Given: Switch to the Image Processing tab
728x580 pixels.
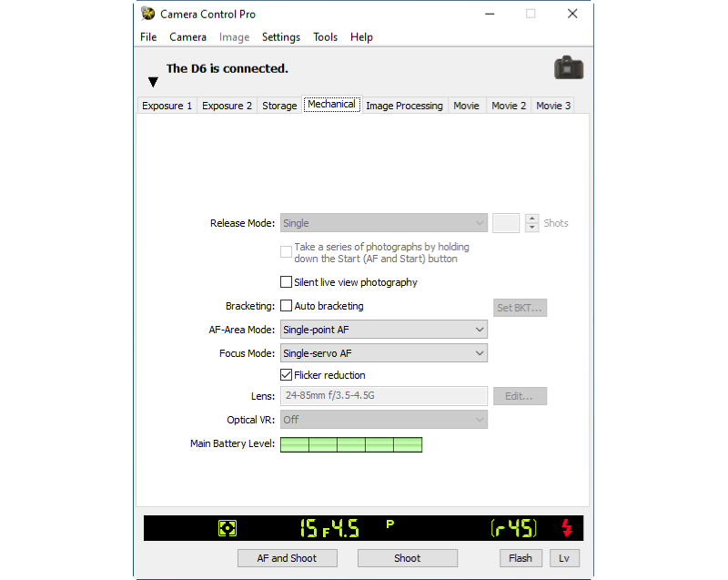Looking at the screenshot, I should [x=405, y=106].
